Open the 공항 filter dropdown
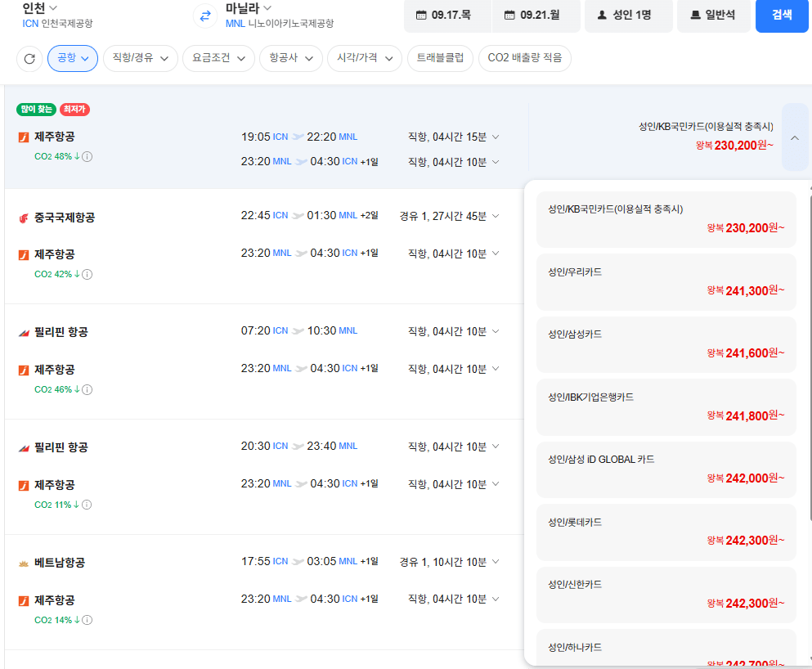The height and width of the screenshot is (669, 812). tap(73, 58)
